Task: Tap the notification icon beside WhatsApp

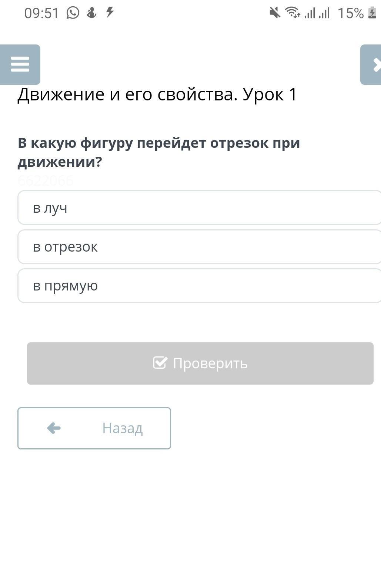Action: click(x=91, y=13)
